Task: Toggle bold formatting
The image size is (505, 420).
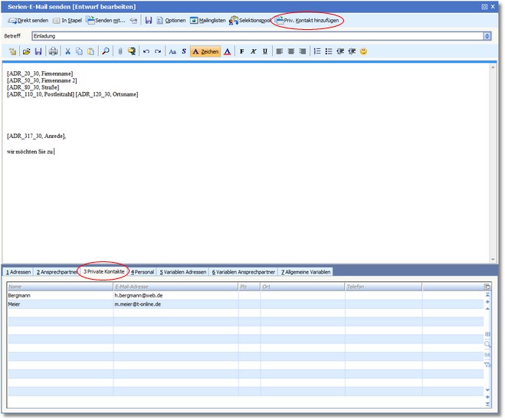Action: pos(241,51)
